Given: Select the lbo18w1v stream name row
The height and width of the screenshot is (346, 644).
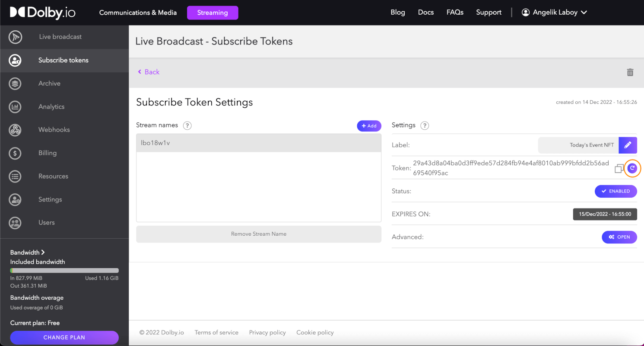Looking at the screenshot, I should [258, 143].
